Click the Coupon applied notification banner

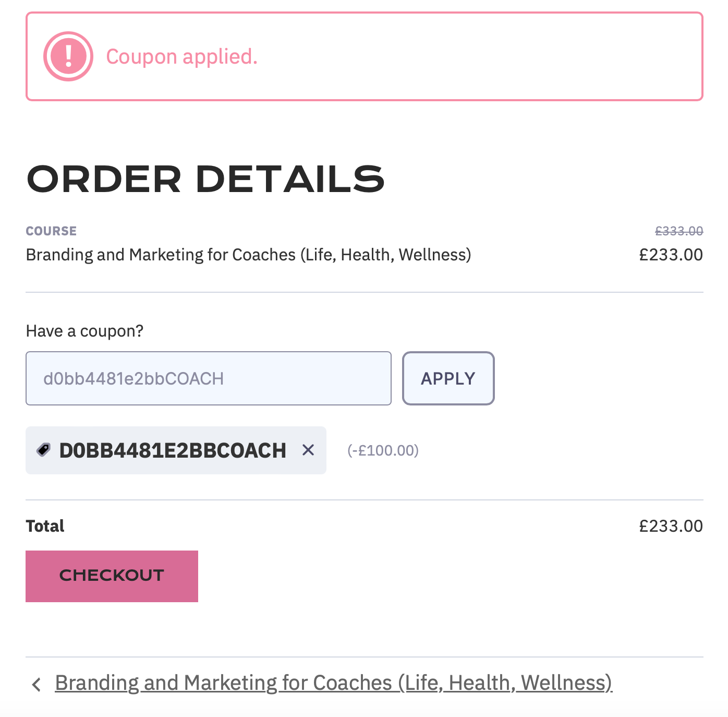click(x=364, y=55)
